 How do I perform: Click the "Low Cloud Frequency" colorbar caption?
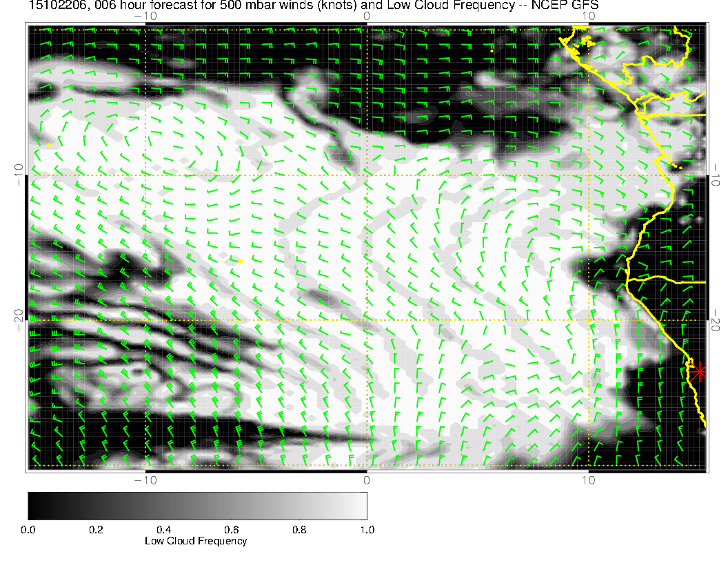(x=196, y=541)
